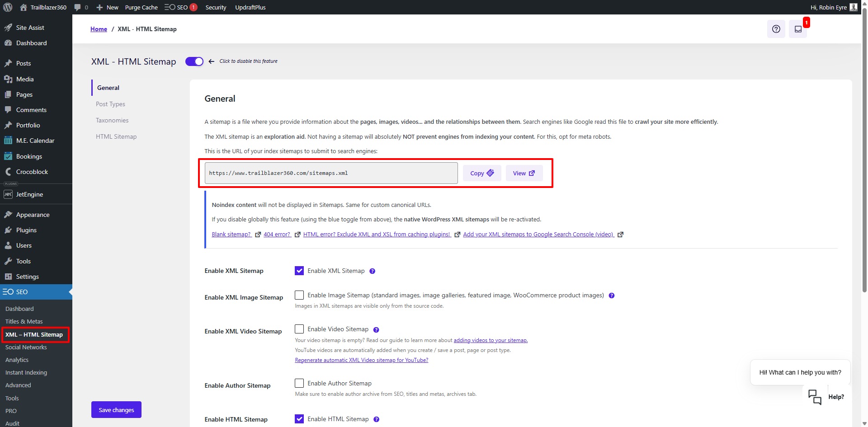This screenshot has width=868, height=427.
Task: Open Titles & Metas submenu item
Action: (24, 321)
